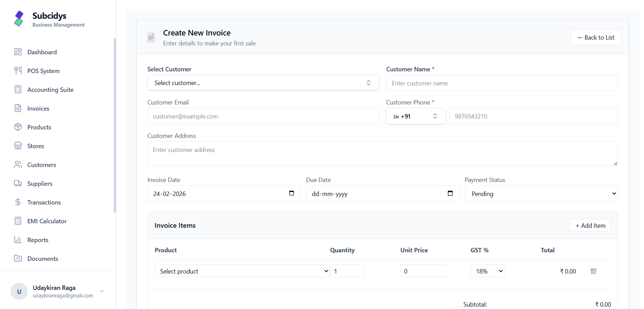Click the Transactions dollar icon

coord(18,202)
